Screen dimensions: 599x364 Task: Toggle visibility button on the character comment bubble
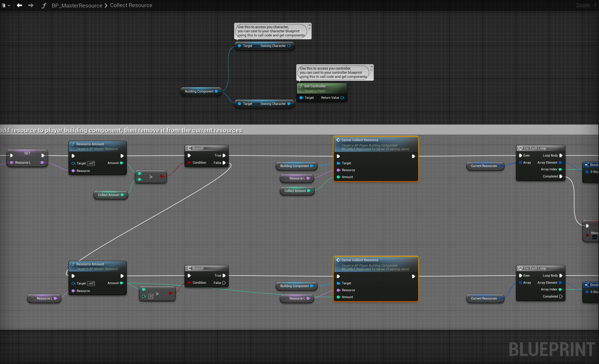pos(310,28)
